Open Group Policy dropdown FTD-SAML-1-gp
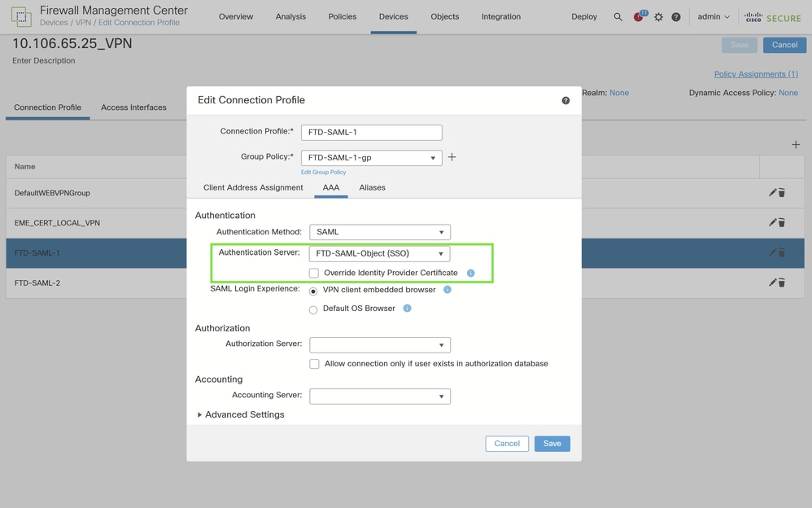This screenshot has height=508, width=812. [371, 158]
